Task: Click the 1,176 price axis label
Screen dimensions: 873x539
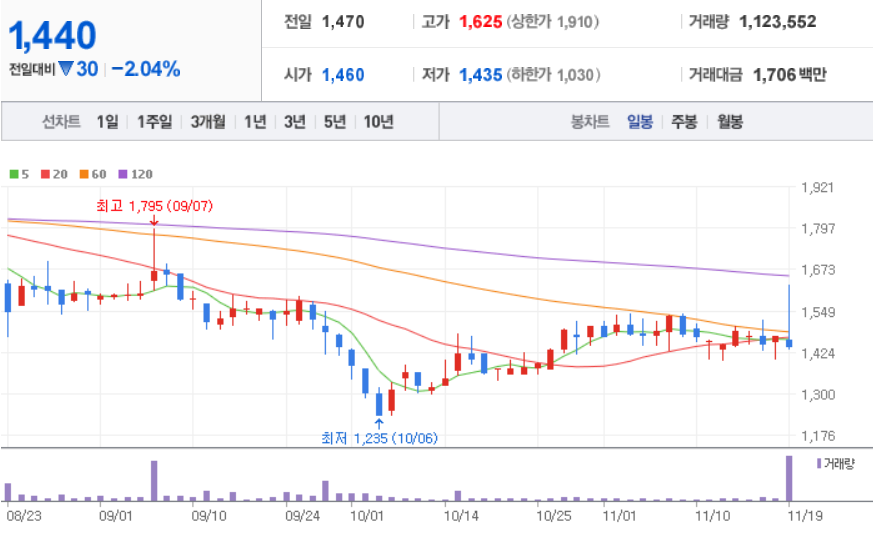Action: (817, 436)
